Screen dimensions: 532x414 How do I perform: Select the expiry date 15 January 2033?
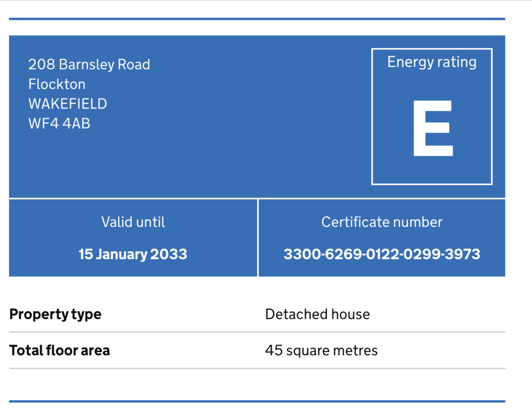tap(133, 255)
